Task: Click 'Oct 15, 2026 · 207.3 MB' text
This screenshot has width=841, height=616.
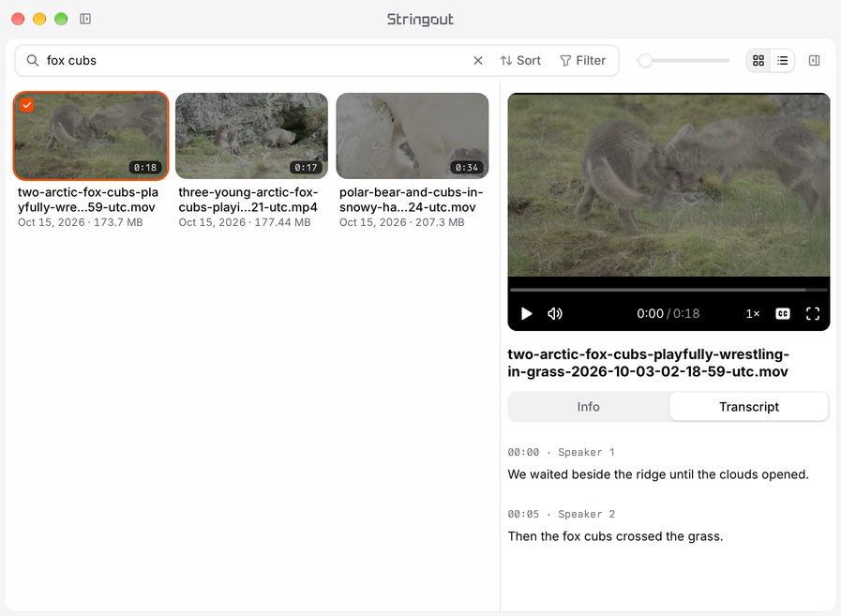Action: (x=401, y=222)
